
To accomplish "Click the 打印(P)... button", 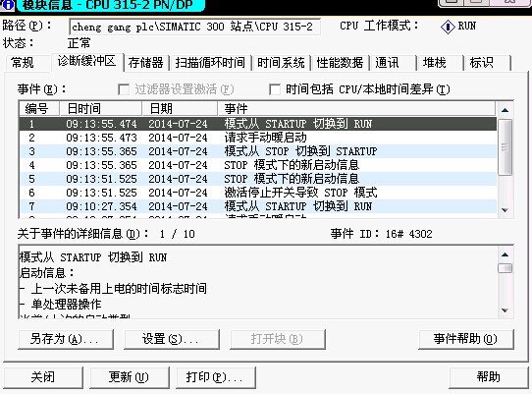I will pyautogui.click(x=215, y=377).
